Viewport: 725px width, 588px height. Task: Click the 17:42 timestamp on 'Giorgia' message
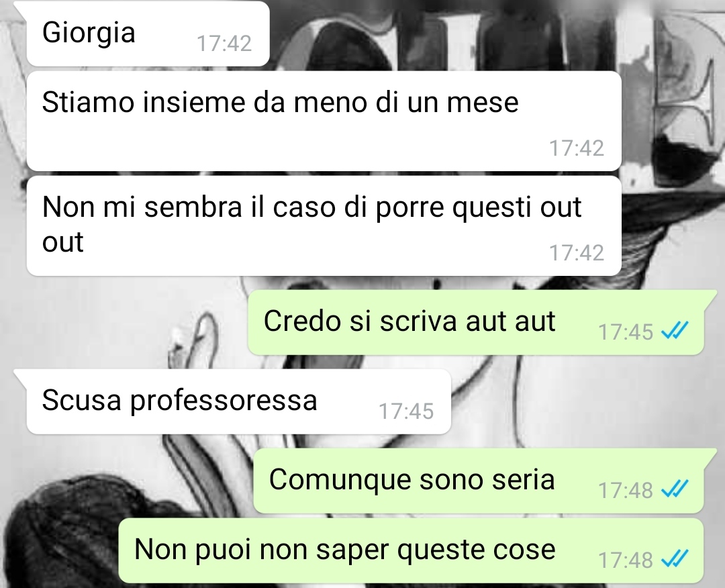tap(224, 44)
